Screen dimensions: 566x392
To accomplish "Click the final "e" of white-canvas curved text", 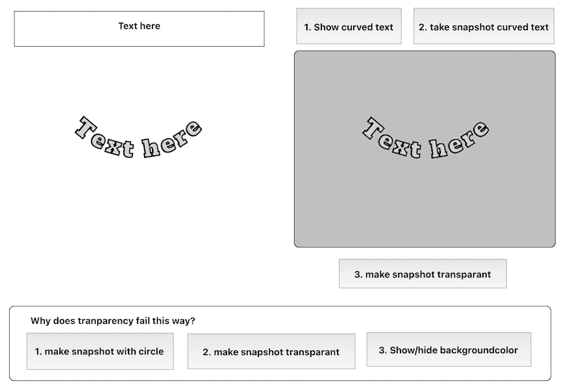I will (193, 129).
